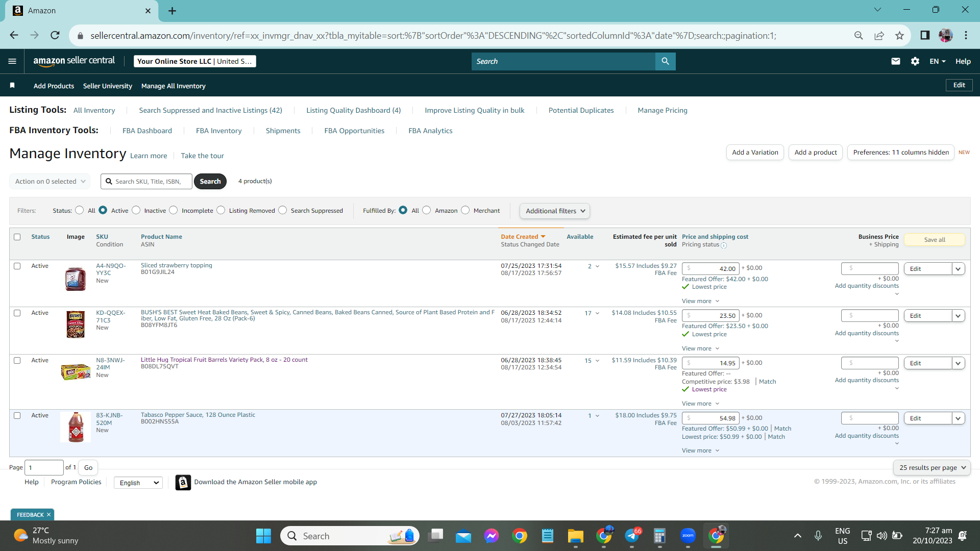The image size is (980, 551).
Task: Check the Little Hug Fruit Barrels row checkbox
Action: 17,361
